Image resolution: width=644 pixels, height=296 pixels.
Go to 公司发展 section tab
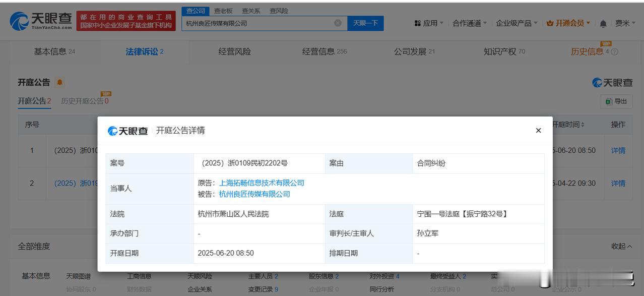pos(414,51)
